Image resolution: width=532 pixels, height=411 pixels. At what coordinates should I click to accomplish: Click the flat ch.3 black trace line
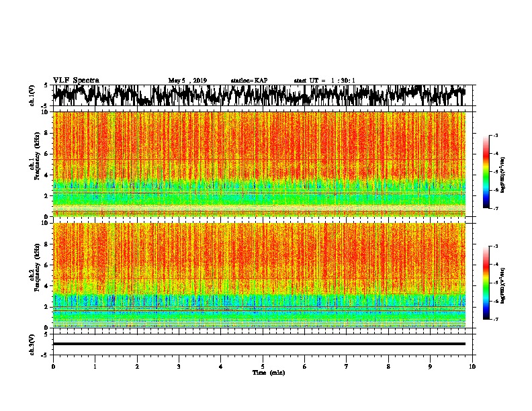[x=259, y=344]
